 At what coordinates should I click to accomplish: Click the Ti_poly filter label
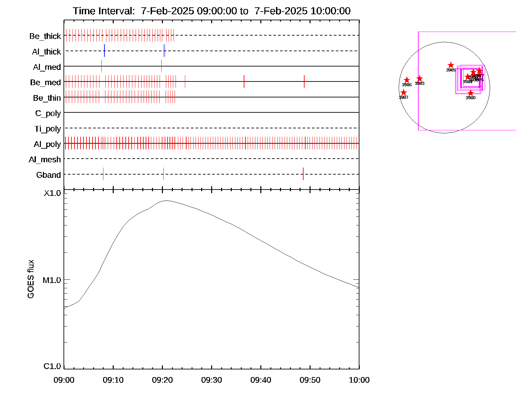[x=48, y=129]
